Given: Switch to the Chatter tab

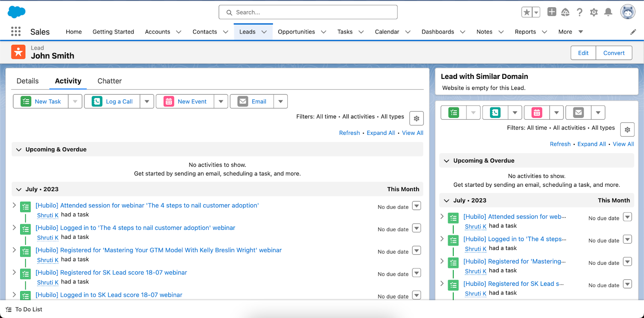Looking at the screenshot, I should (109, 81).
